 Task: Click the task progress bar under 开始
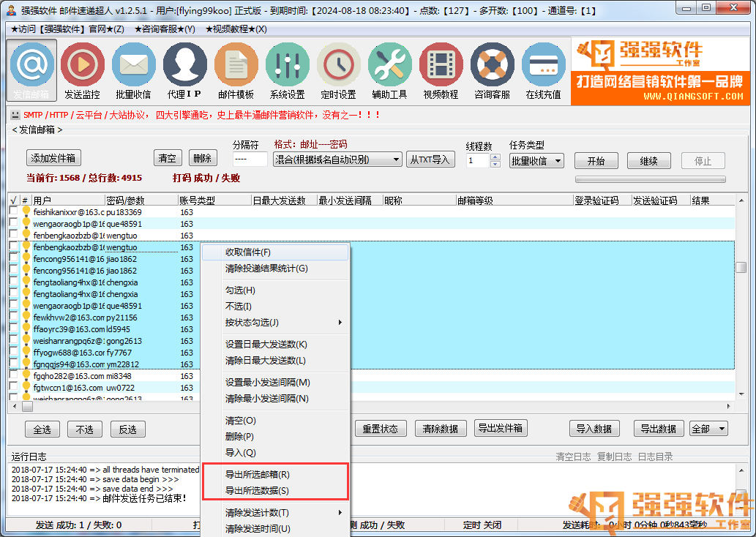(651, 179)
